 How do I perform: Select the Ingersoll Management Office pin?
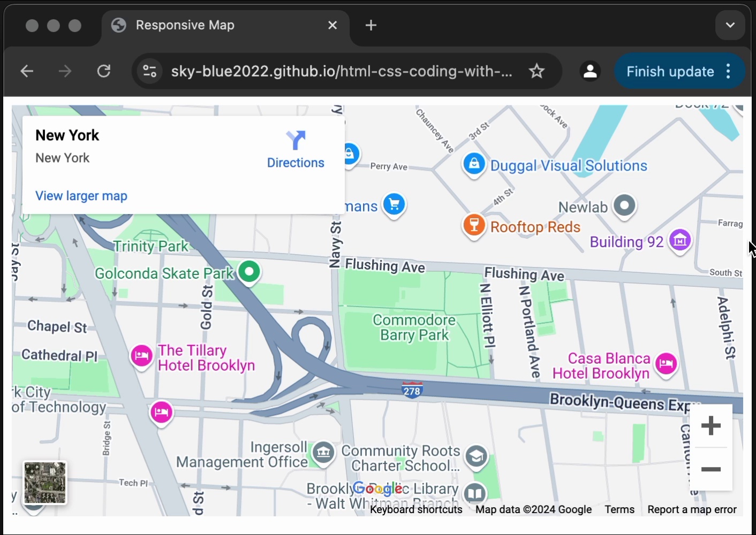[x=323, y=454]
